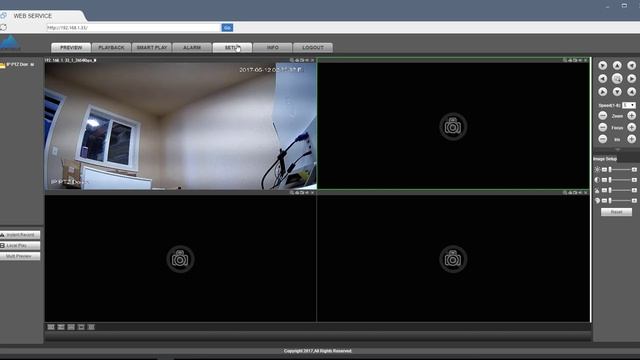
Task: Select the INFO tab
Action: click(273, 48)
